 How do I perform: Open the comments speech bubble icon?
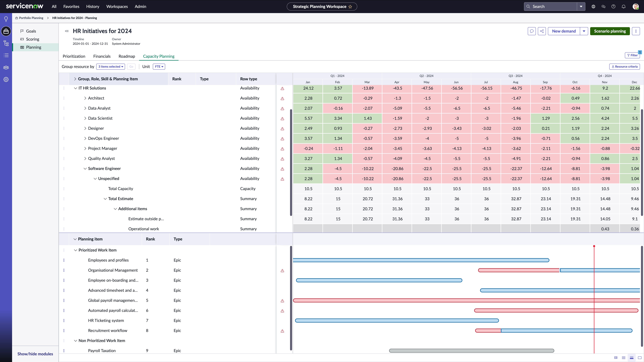[532, 31]
